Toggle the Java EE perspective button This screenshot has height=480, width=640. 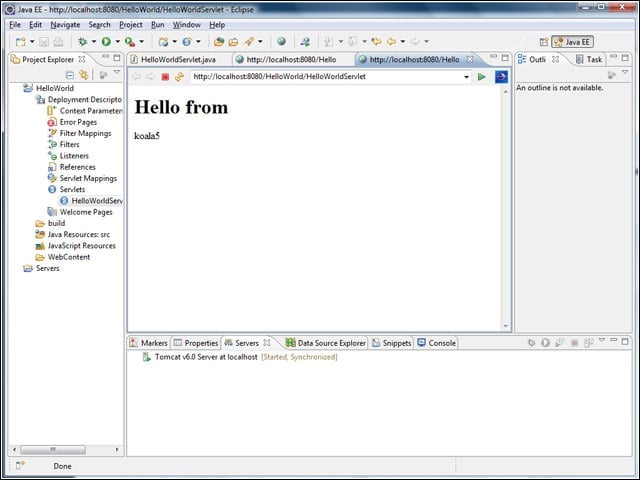pyautogui.click(x=572, y=42)
